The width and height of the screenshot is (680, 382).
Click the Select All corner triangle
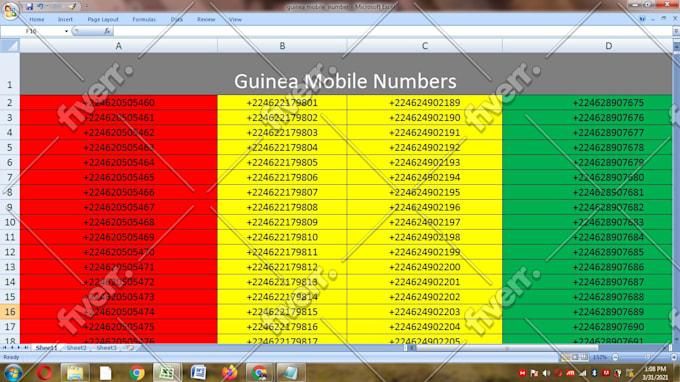(x=10, y=46)
